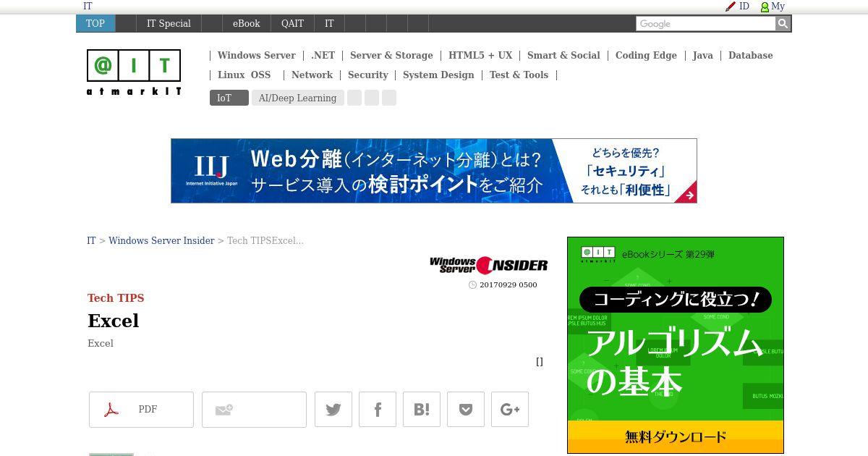868x456 pixels.
Task: Open the Linux OSS link
Action: 244,75
